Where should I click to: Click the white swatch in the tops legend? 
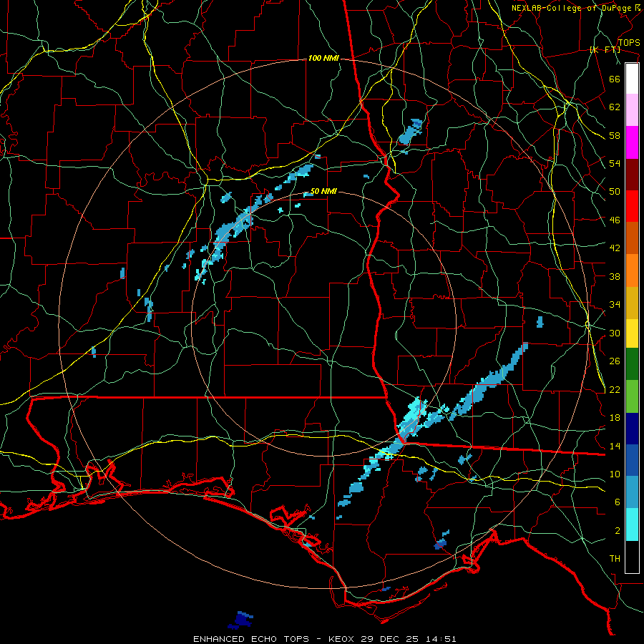(x=632, y=79)
